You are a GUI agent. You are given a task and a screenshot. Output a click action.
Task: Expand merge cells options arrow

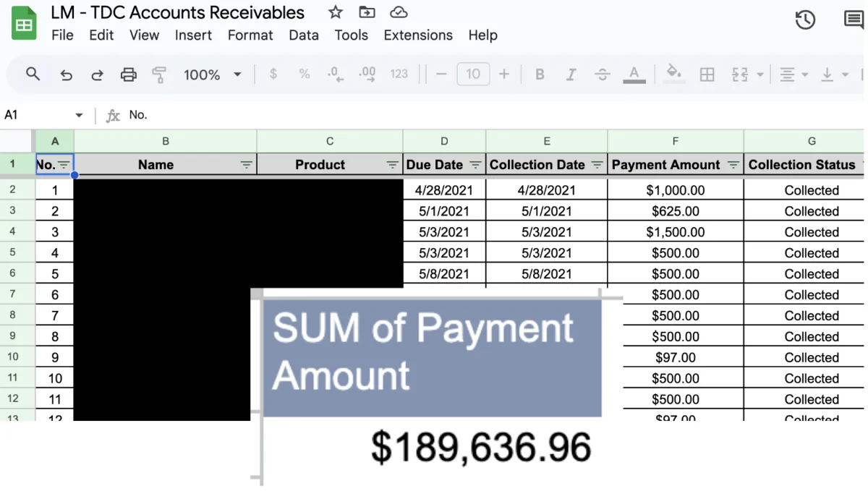tap(759, 74)
